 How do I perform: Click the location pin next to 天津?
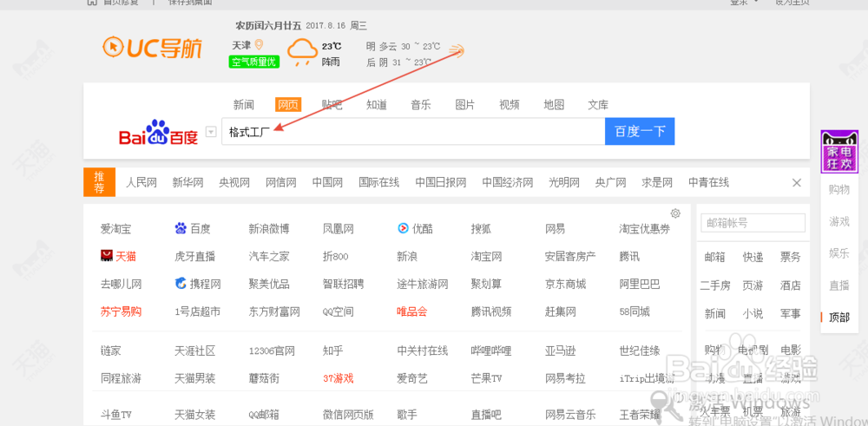point(259,45)
